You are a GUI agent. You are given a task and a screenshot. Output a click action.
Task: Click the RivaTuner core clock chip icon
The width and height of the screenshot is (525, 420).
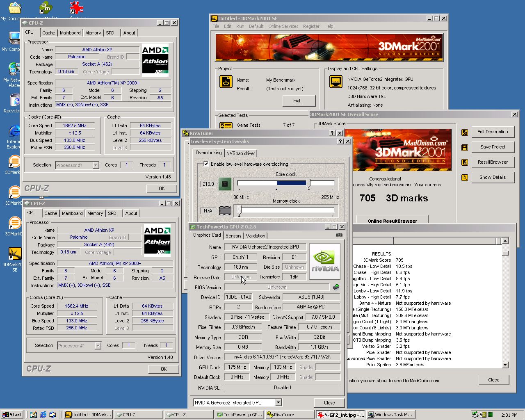click(x=224, y=184)
